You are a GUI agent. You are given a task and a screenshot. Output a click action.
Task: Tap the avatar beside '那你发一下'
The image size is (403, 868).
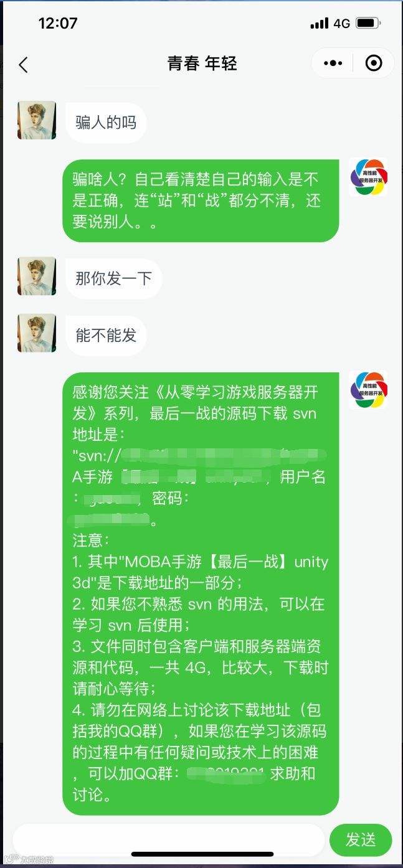37,276
